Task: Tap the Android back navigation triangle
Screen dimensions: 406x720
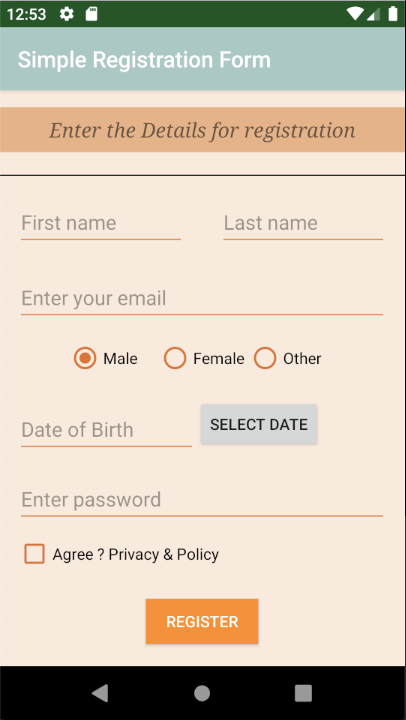Action: point(100,693)
